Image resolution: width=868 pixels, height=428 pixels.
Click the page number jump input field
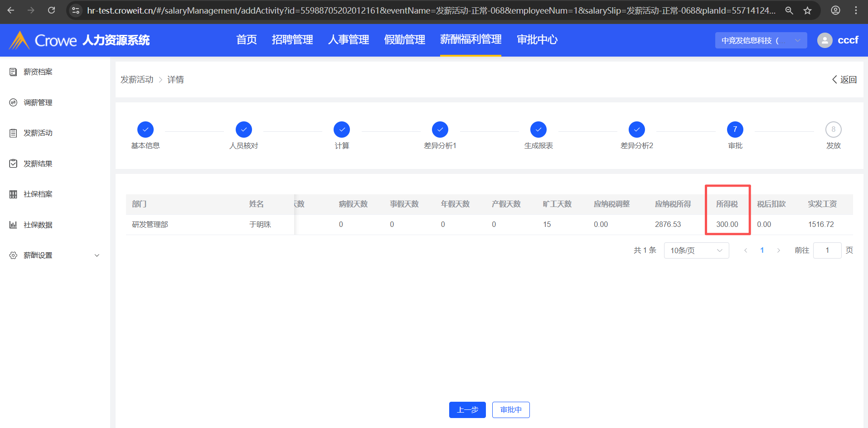(827, 250)
